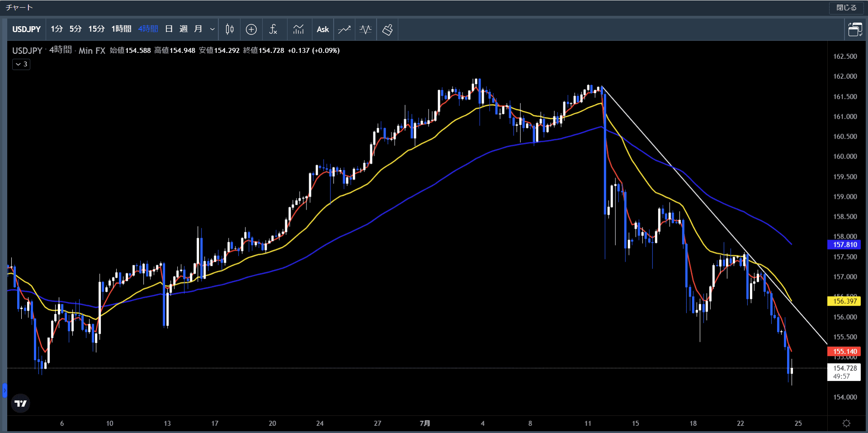Expand the indicator legend showing 3
Screen dimensions: 868x433
[x=21, y=64]
